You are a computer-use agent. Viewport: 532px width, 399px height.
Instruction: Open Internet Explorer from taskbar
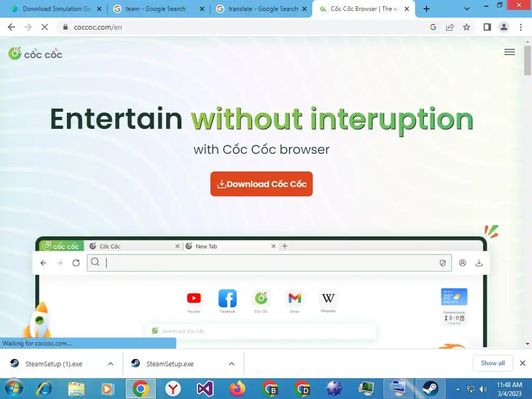(x=44, y=389)
